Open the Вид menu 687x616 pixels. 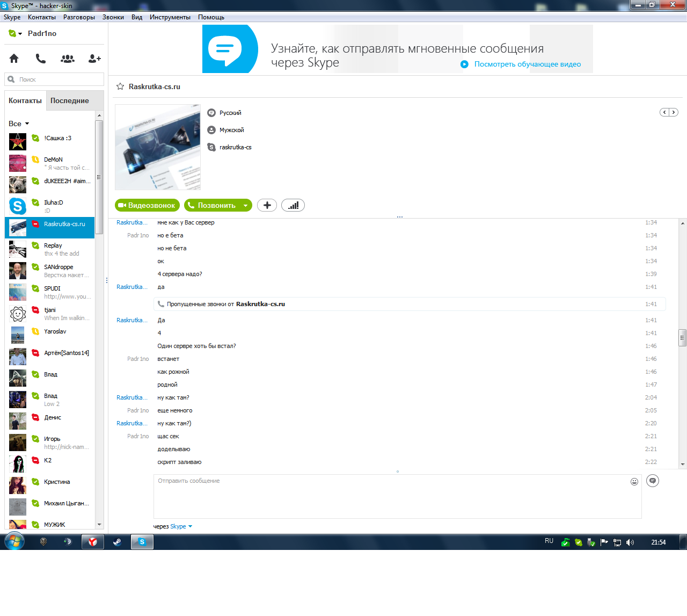[x=137, y=17]
